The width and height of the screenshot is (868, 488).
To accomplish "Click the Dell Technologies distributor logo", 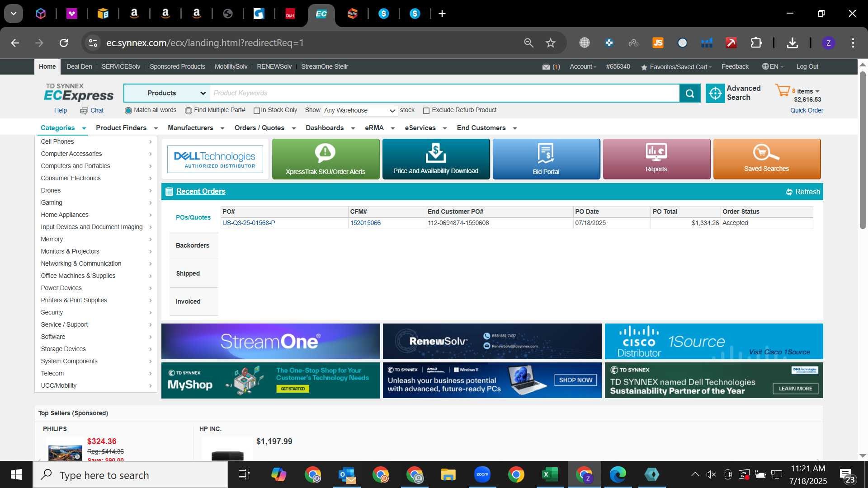I will click(215, 159).
